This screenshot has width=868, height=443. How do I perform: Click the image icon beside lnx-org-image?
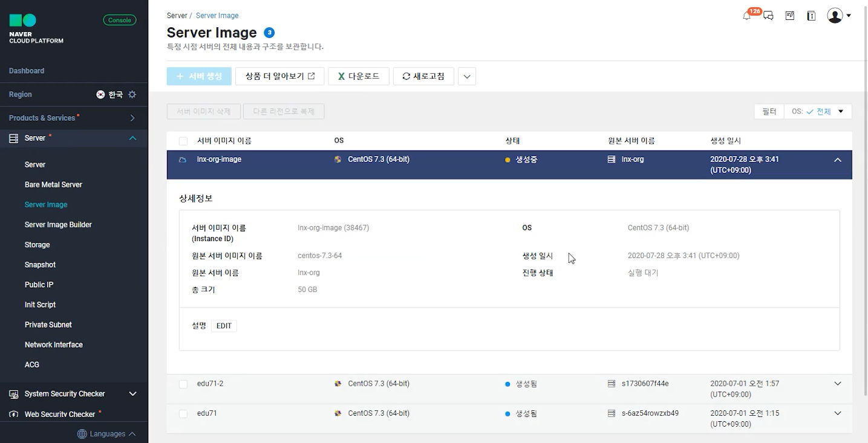[x=183, y=160]
